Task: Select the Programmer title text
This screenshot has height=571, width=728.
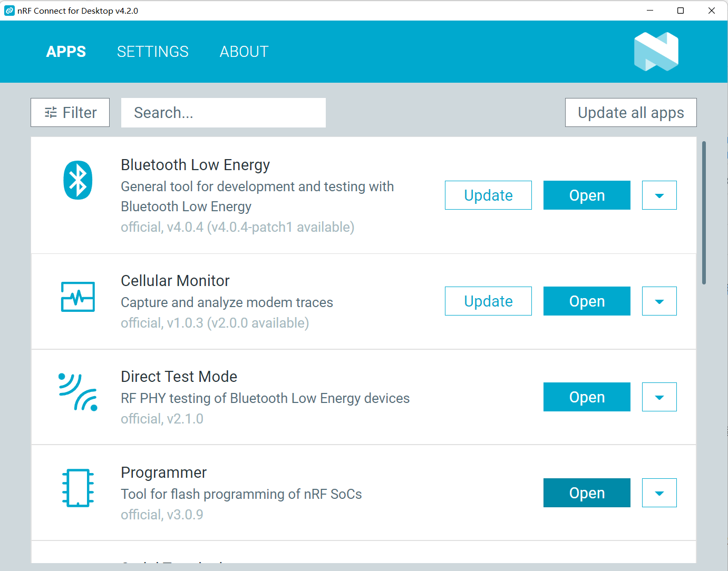Action: (163, 472)
